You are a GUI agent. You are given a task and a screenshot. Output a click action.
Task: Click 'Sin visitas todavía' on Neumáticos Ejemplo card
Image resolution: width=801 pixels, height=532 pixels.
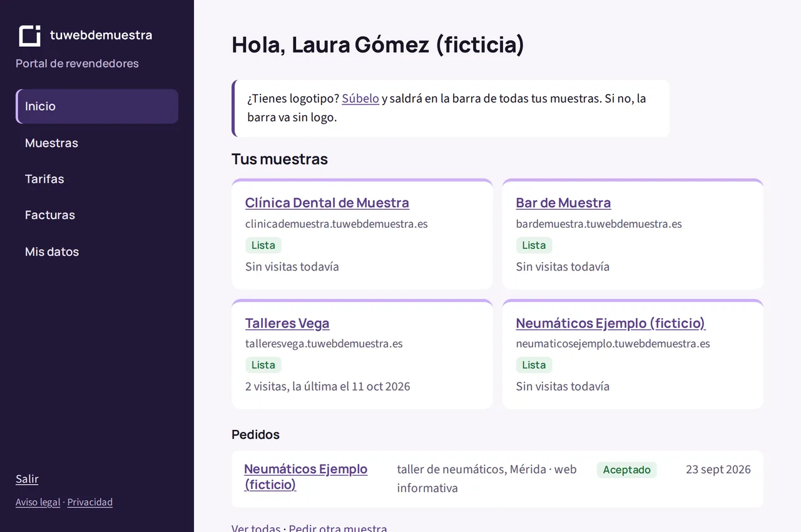(x=563, y=386)
